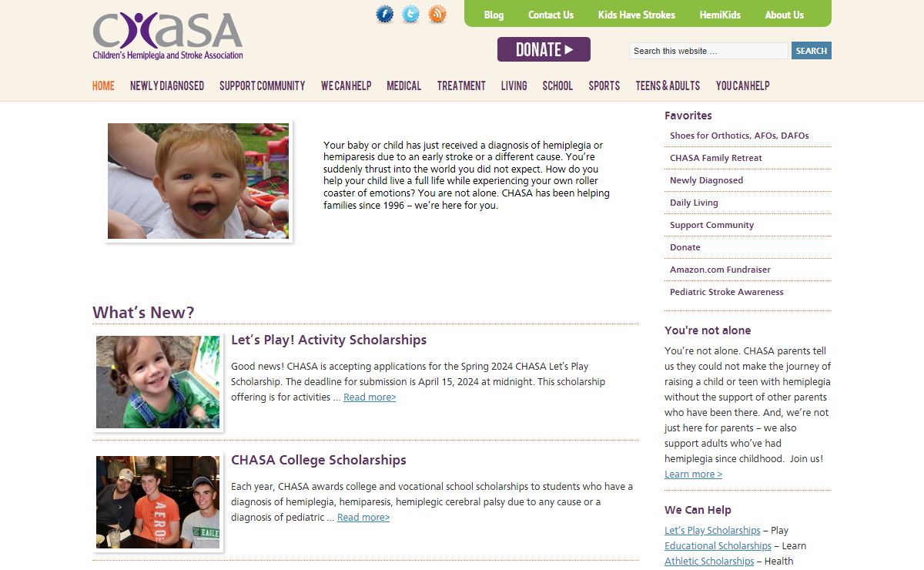Image resolution: width=924 pixels, height=570 pixels.
Task: Open the CHASA Family Retreat favorite
Action: (715, 158)
